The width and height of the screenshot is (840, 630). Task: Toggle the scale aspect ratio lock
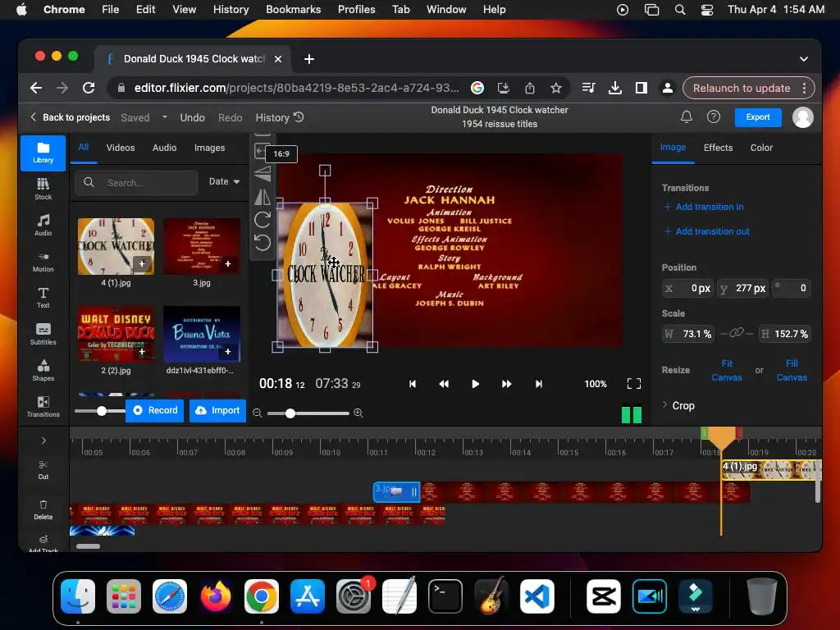coord(736,333)
